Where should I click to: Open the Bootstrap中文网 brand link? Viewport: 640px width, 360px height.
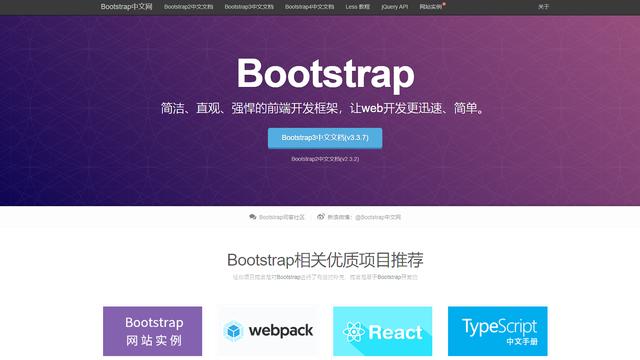coord(126,7)
